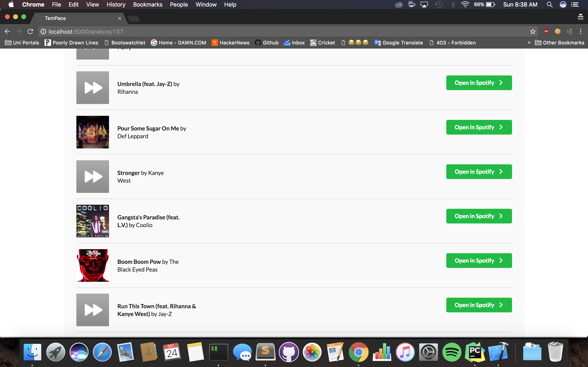Click the uBlock Origin extension icon
This screenshot has height=367, width=588.
tap(546, 31)
